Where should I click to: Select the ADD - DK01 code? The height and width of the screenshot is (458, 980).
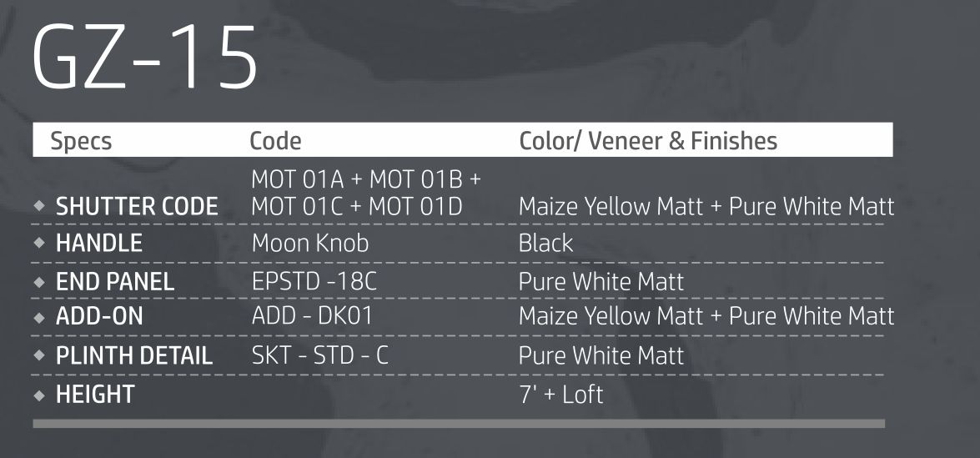coord(313,317)
